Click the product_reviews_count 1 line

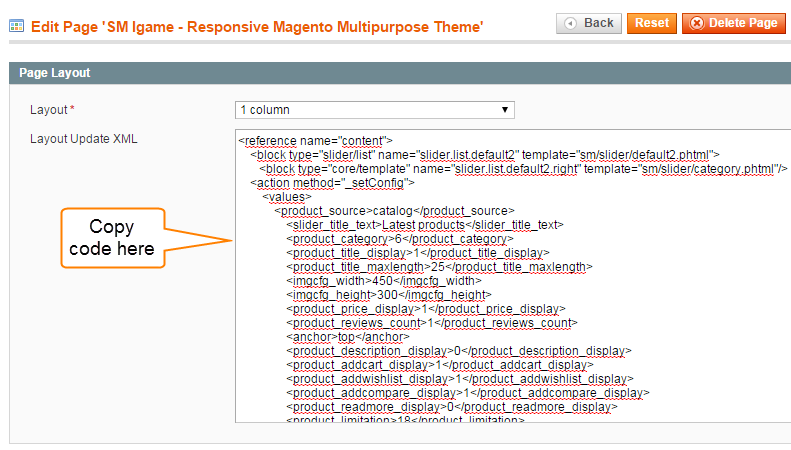[431, 323]
